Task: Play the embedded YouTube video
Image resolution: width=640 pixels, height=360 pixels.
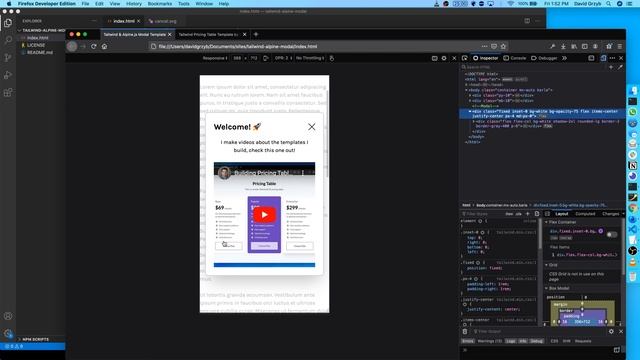Action: click(x=264, y=215)
